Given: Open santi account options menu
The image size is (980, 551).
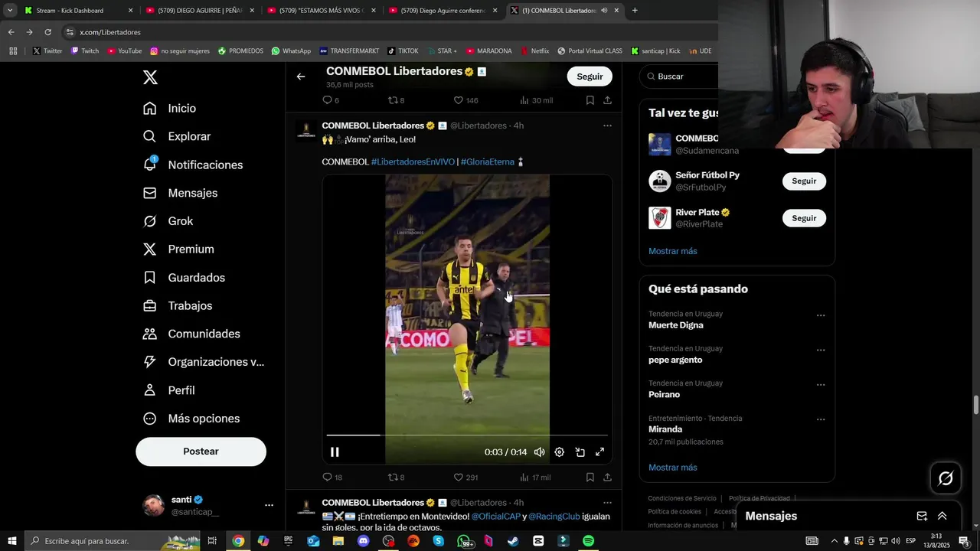Looking at the screenshot, I should 269,505.
